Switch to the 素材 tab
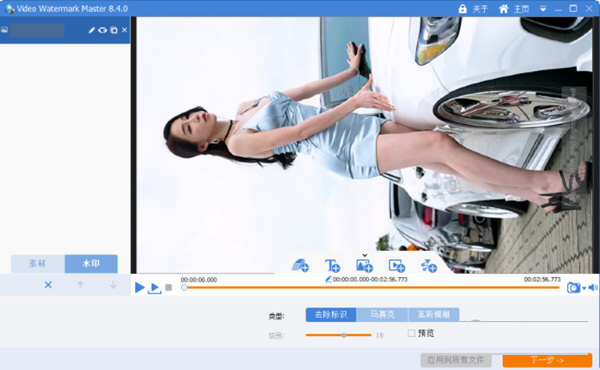 pos(38,264)
